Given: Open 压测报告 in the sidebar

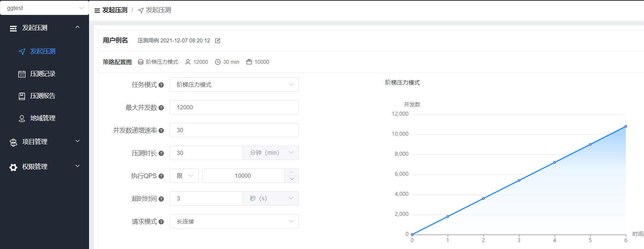Looking at the screenshot, I should pos(45,96).
